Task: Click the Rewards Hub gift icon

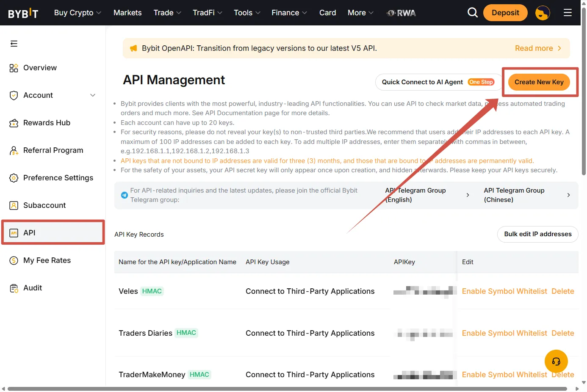Action: pos(14,123)
